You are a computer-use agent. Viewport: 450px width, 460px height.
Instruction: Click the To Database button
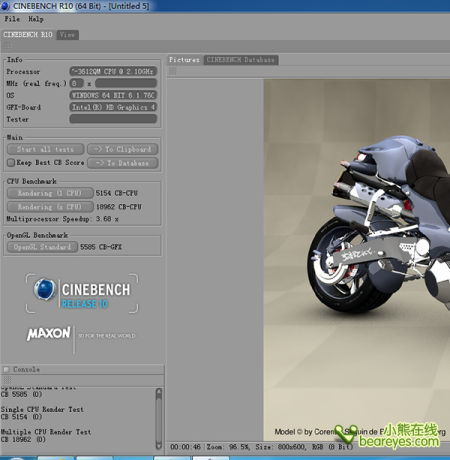122,163
